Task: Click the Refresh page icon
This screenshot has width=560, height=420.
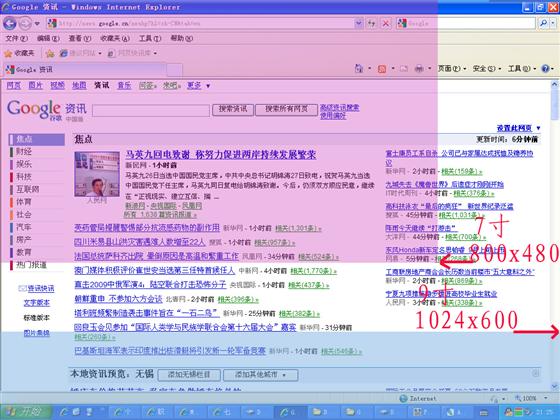Action: [x=371, y=24]
